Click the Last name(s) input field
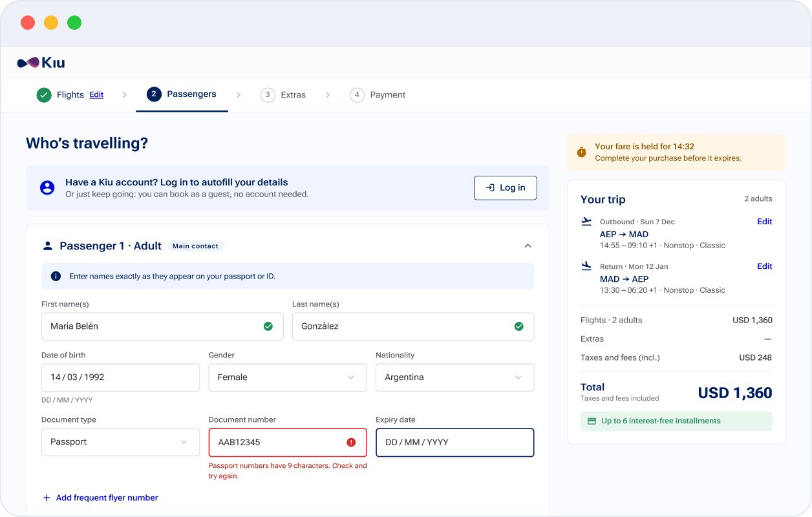This screenshot has height=517, width=812. (x=413, y=326)
